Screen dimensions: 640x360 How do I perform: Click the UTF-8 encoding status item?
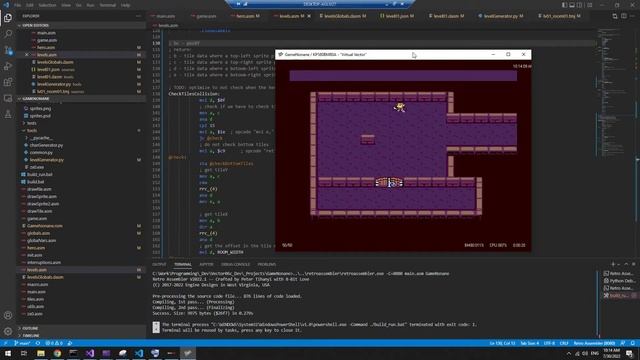click(x=549, y=343)
